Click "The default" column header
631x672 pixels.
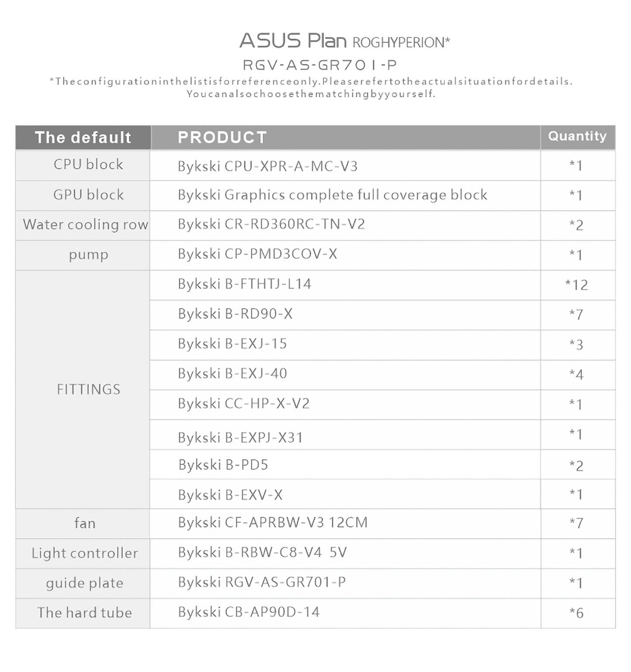(x=83, y=137)
